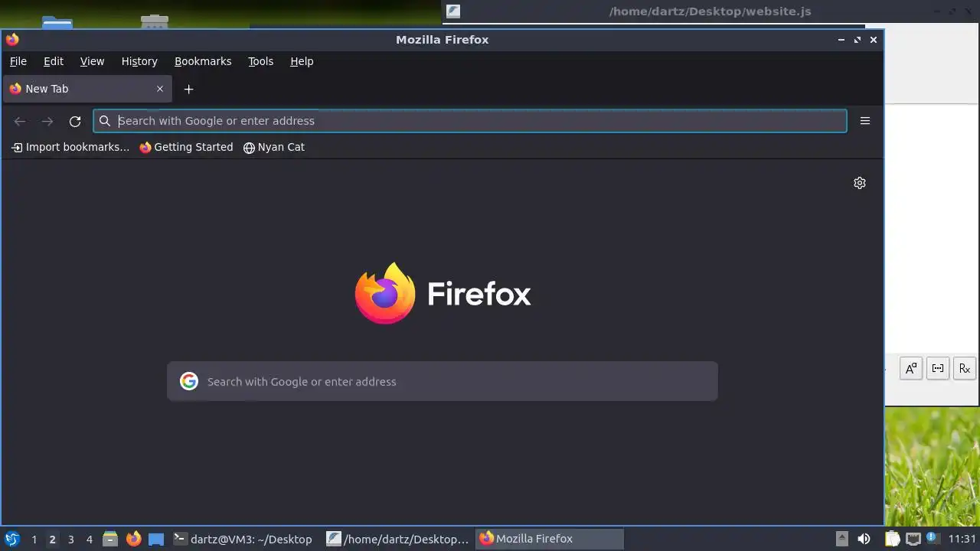Open new tab personalize gear settings

[860, 183]
